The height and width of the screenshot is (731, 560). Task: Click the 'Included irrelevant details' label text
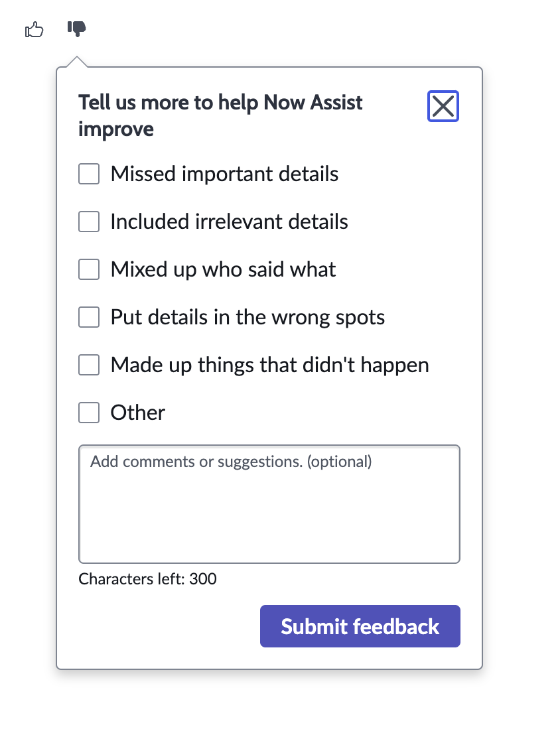click(x=229, y=222)
